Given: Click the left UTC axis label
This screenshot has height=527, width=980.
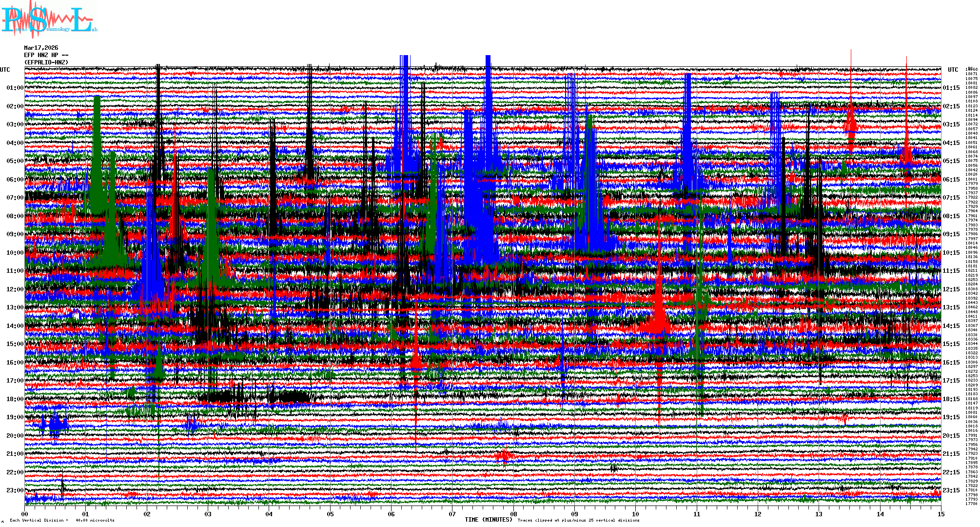Looking at the screenshot, I should [x=5, y=70].
